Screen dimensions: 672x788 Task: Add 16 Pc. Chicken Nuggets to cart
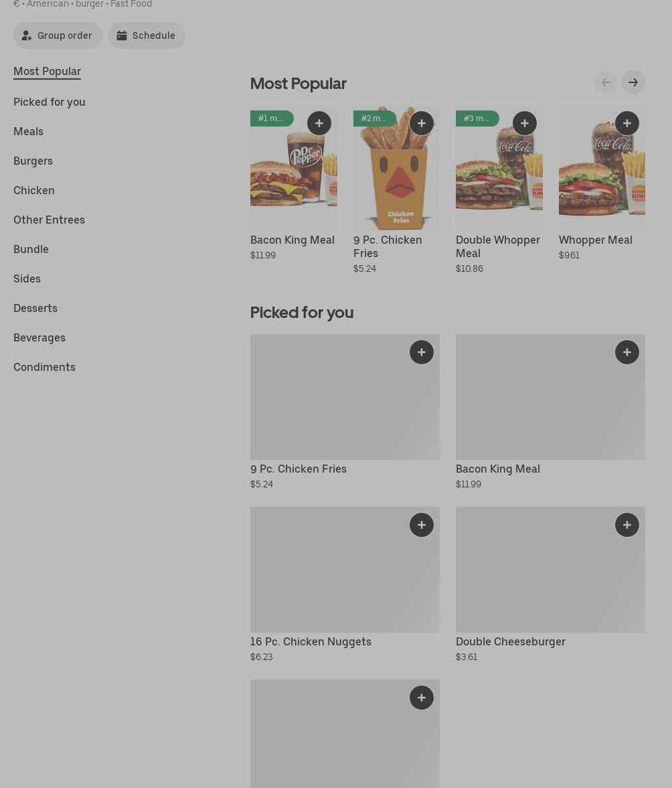(x=422, y=525)
